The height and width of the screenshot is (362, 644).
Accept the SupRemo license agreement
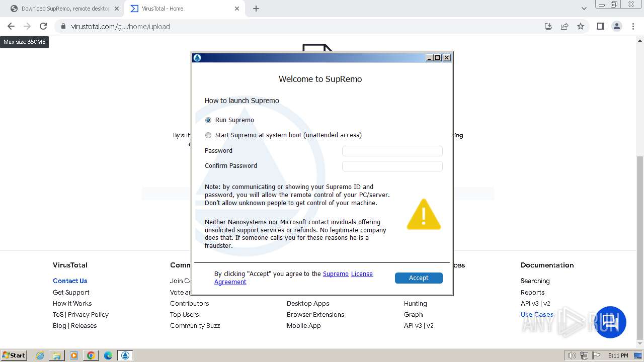tap(419, 278)
